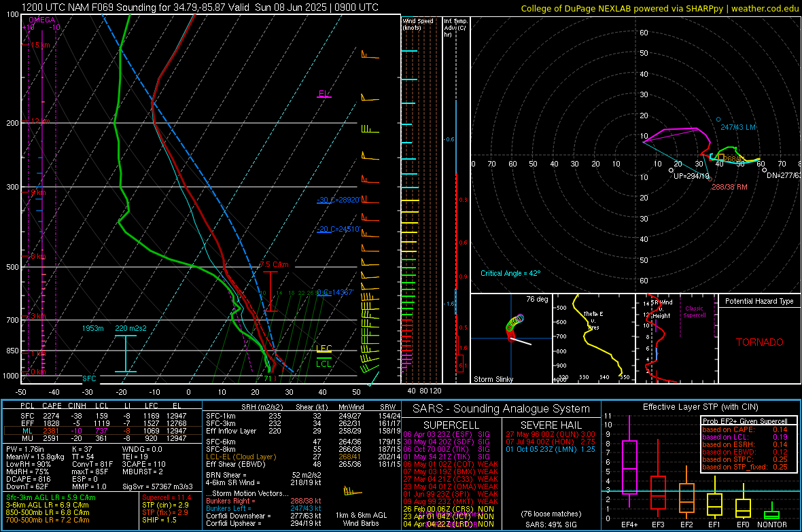The image size is (802, 532).
Task: Click the 7.5 C/km lapse rate label
Action: 274,264
